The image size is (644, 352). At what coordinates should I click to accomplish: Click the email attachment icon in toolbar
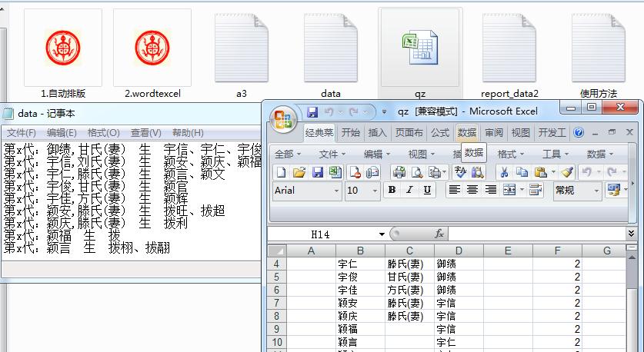(372, 172)
